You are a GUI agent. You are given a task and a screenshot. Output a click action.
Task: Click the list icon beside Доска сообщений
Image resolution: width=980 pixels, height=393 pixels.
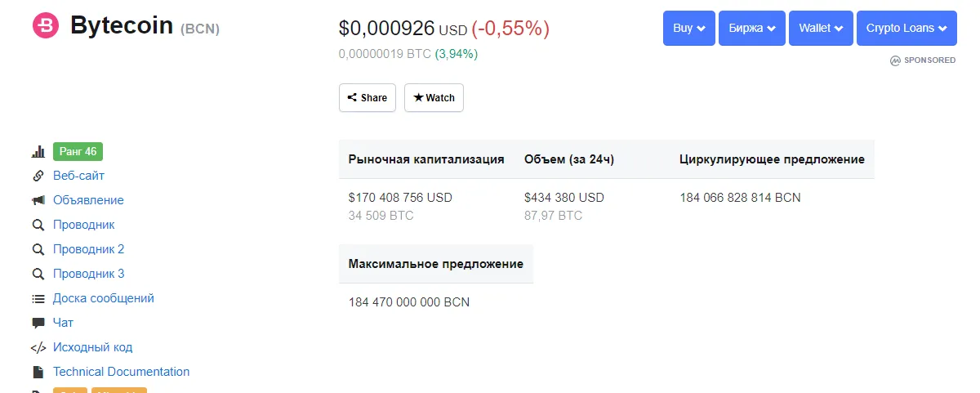pyautogui.click(x=38, y=298)
